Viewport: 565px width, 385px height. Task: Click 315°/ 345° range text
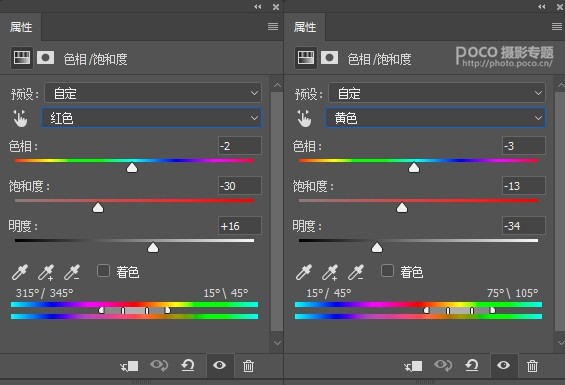[x=44, y=293]
